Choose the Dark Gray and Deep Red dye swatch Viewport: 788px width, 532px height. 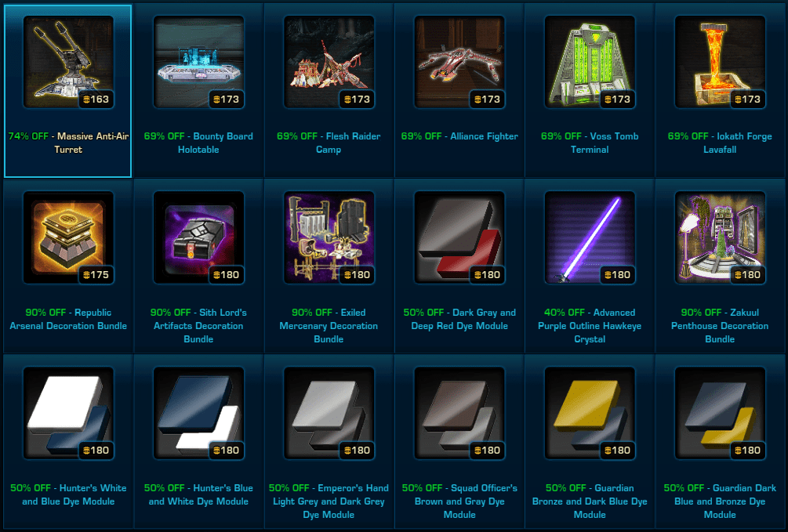pos(459,237)
